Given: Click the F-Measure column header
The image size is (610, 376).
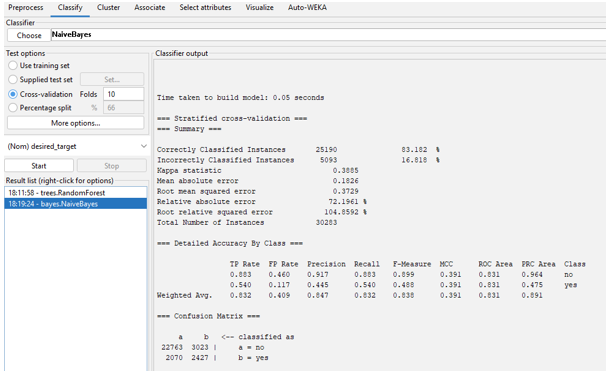Looking at the screenshot, I should (412, 264).
